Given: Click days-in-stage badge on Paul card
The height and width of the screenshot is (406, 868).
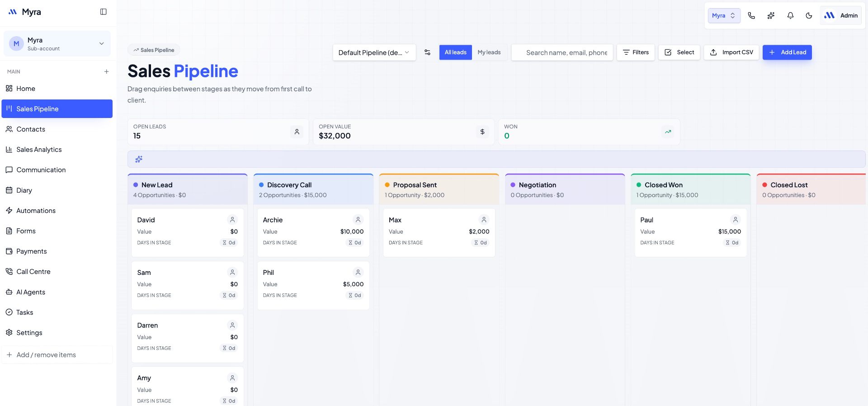Looking at the screenshot, I should coord(732,243).
